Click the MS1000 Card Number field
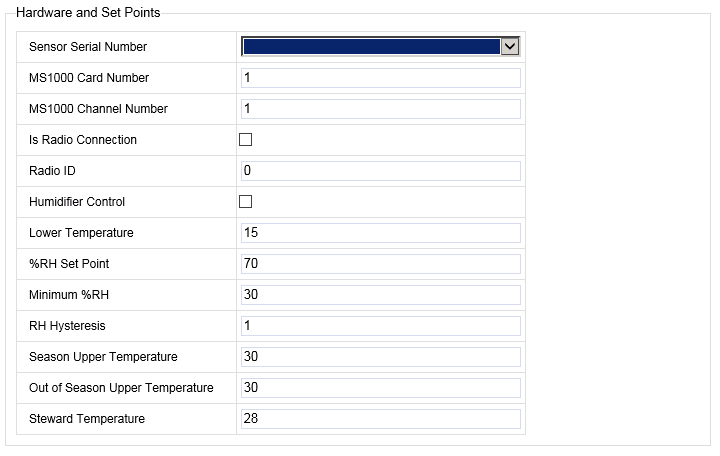Viewport: 720px width, 456px height. tap(380, 78)
